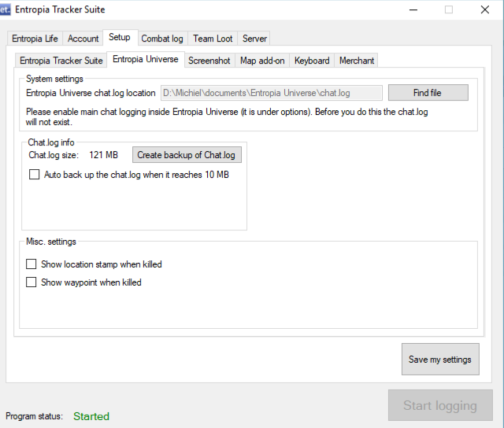Click the maximize window button
Screen dimensions: 504x428
pos(449,9)
